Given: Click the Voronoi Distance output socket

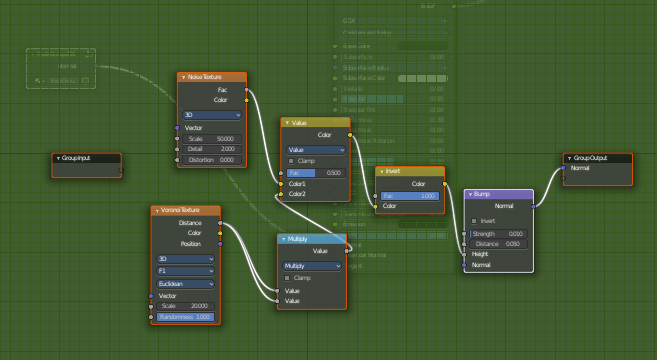Looking at the screenshot, I should tap(220, 223).
